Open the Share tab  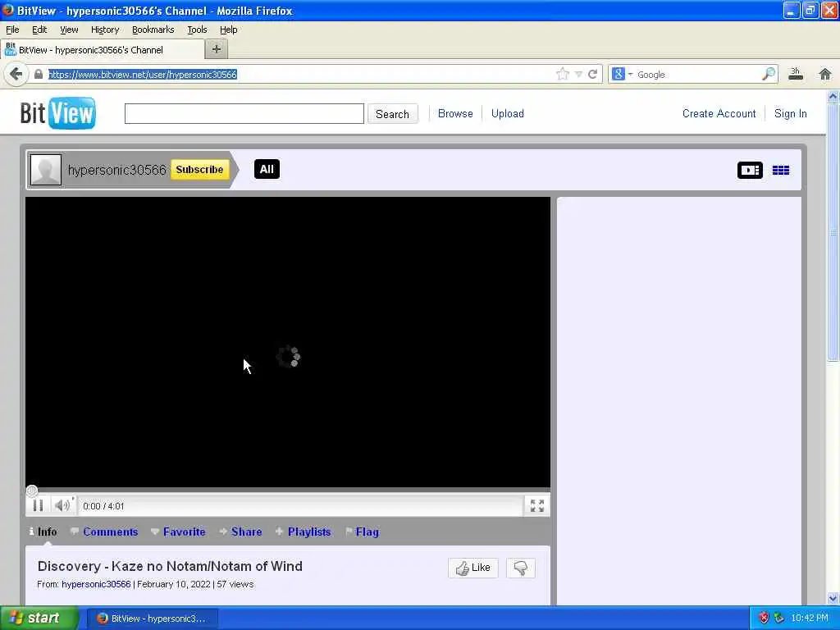coord(240,532)
